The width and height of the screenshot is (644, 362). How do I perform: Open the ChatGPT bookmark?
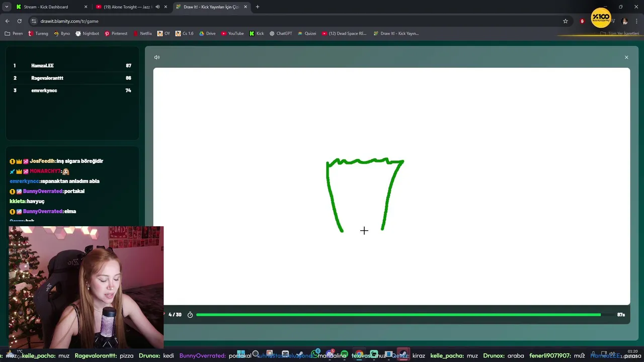tap(281, 34)
